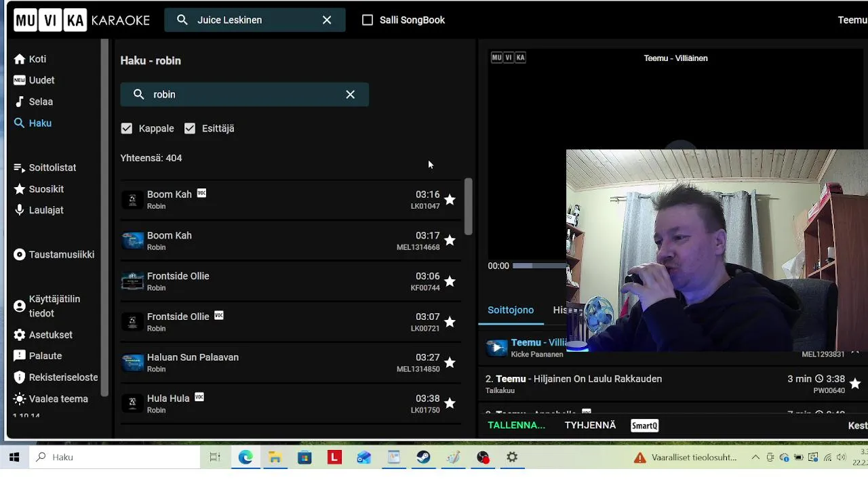Clear the robin search field
This screenshot has width=868, height=488.
351,95
